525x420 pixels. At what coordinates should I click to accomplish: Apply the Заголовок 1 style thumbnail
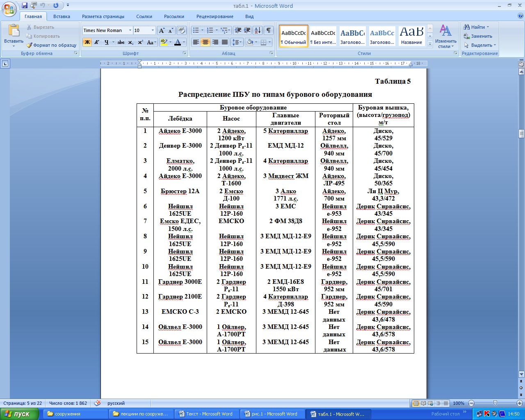point(352,36)
